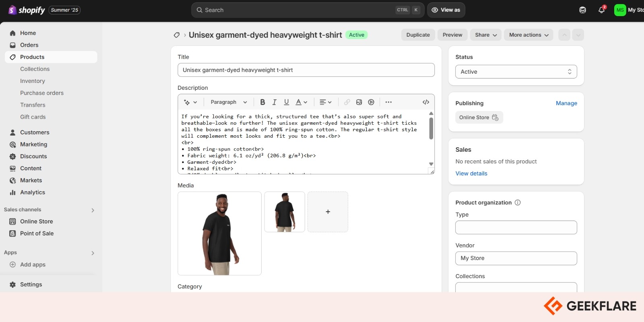Select the large front-view product image
The image size is (644, 322).
pos(219,233)
